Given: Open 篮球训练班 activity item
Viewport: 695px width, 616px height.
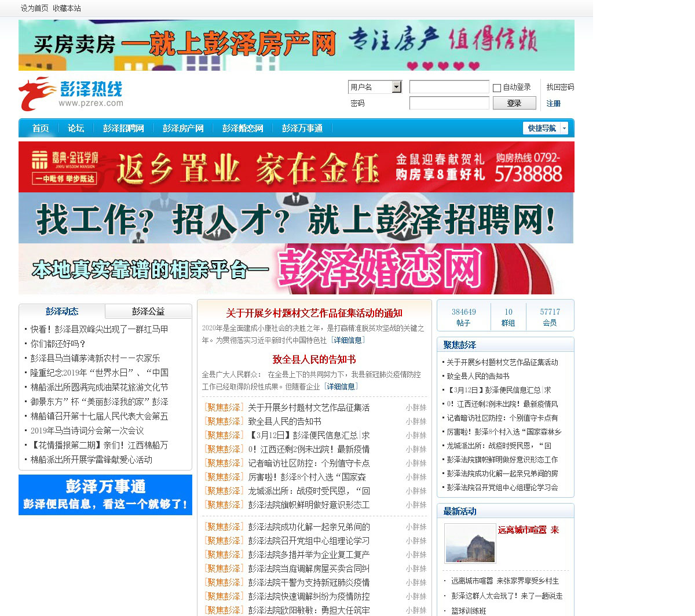Looking at the screenshot, I should coord(469,611).
